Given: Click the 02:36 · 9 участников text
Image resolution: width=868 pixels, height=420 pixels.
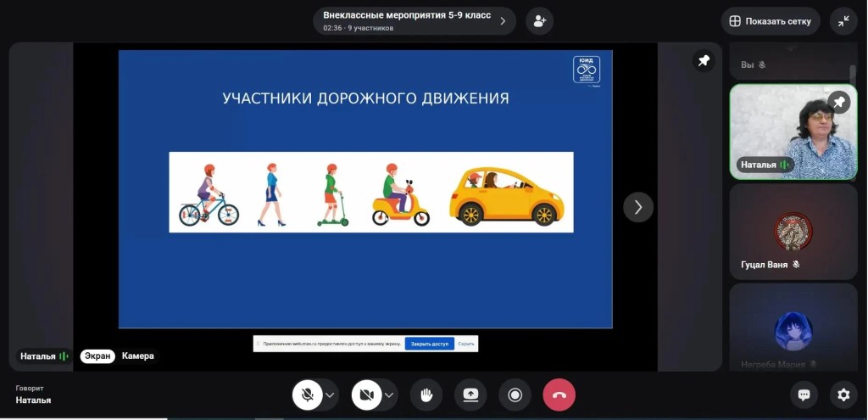Looking at the screenshot, I should 359,28.
